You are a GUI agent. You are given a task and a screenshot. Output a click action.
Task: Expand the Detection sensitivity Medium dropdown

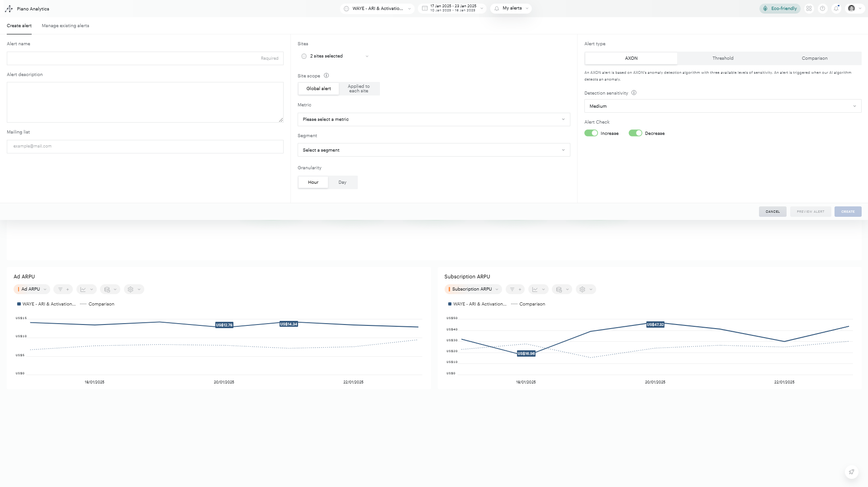point(722,106)
